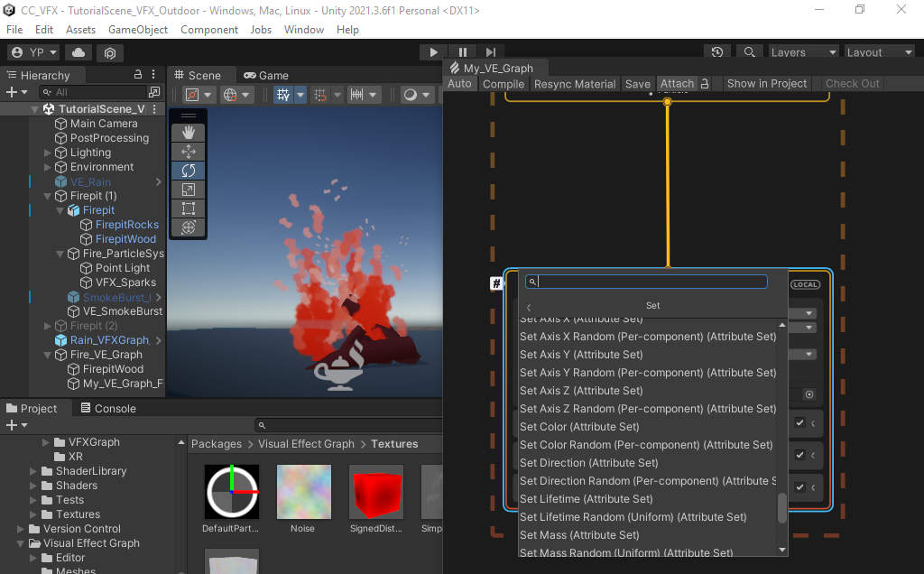Click the Scene draw mode sphere icon

pyautogui.click(x=411, y=94)
